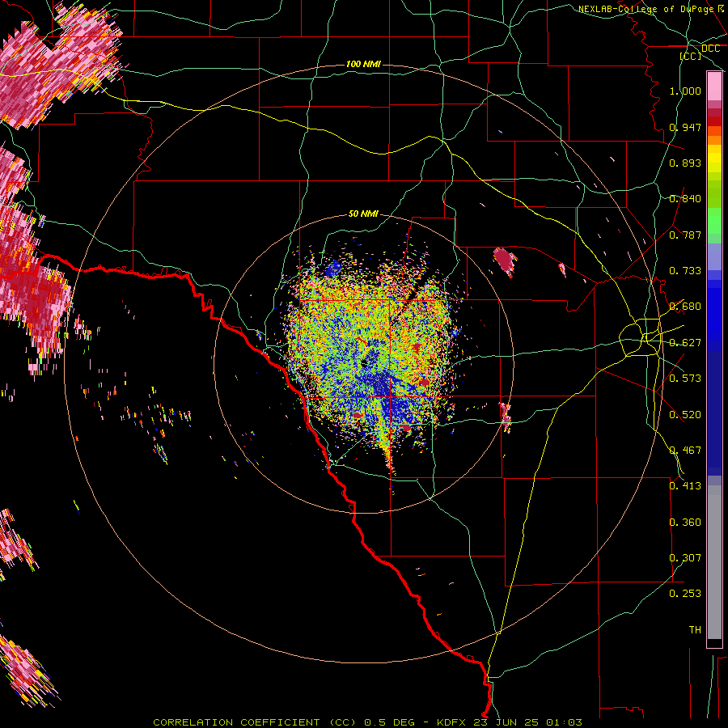Select the 0.787 legend value
This screenshot has height=728, width=728.
coord(685,235)
